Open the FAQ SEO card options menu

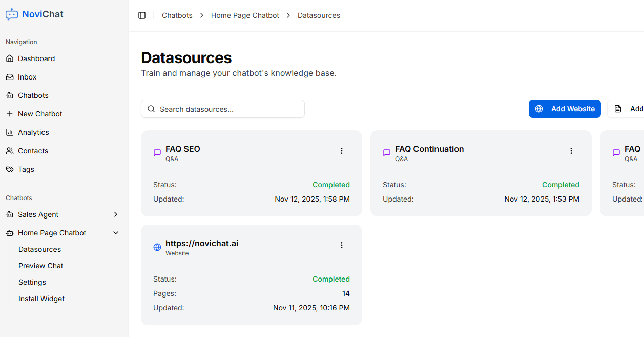coord(342,151)
